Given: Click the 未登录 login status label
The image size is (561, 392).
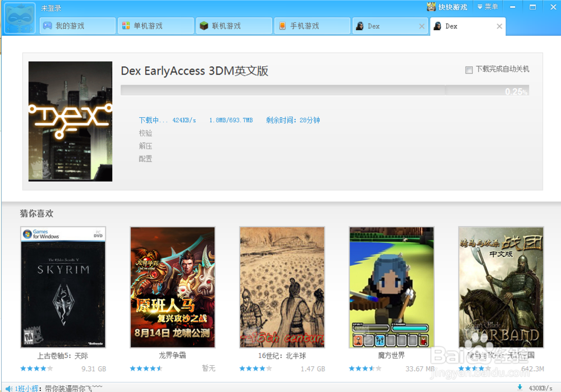Looking at the screenshot, I should [x=51, y=8].
